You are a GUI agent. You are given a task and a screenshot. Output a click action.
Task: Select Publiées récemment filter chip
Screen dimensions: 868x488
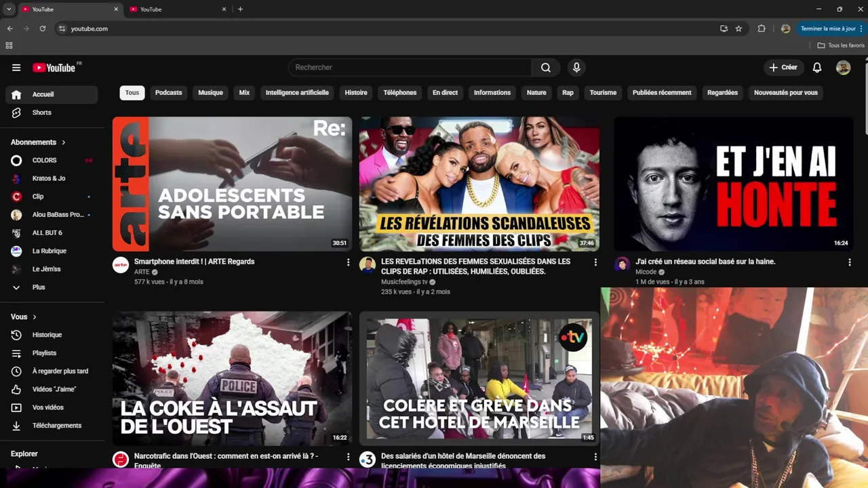[x=662, y=93]
